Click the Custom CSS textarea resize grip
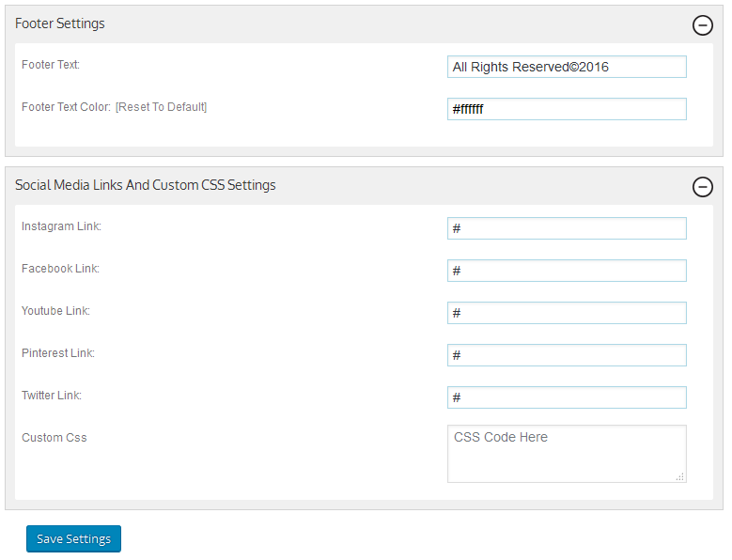This screenshot has height=560, width=732. (680, 476)
